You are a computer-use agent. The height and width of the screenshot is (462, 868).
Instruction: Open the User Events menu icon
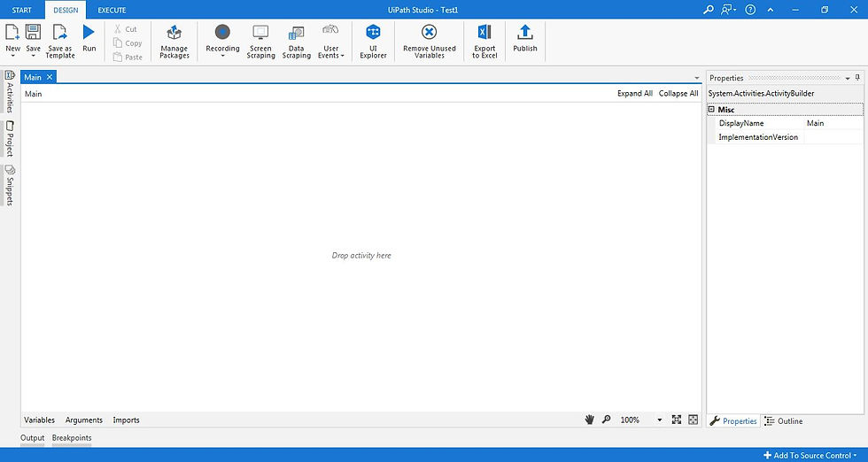(x=330, y=31)
